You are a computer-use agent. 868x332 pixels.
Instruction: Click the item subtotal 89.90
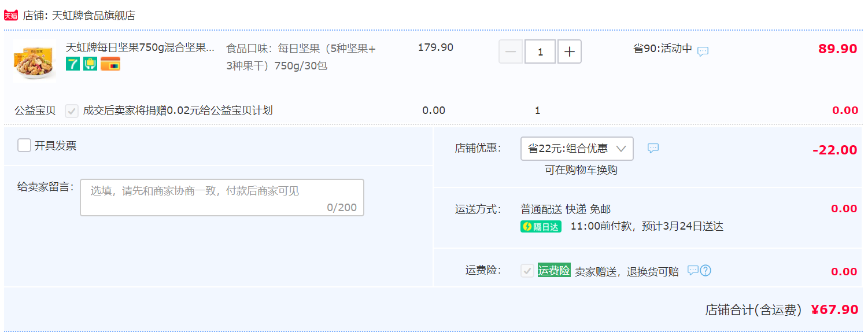837,49
